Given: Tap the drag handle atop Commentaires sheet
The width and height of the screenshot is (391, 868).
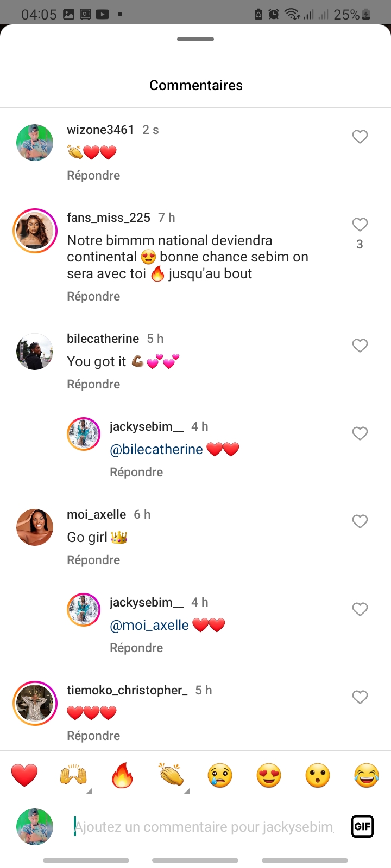Looking at the screenshot, I should tap(195, 39).
